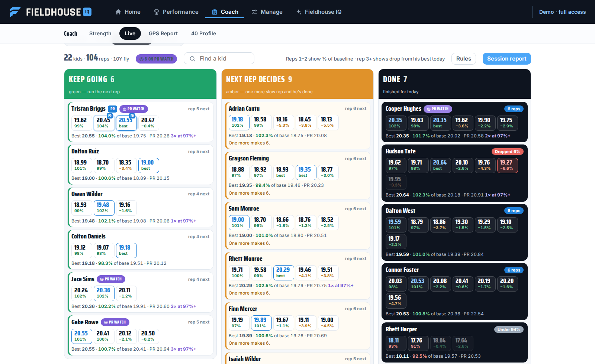The width and height of the screenshot is (595, 364).
Task: Click the Fieldhouse IQ sparkle icon
Action: point(299,12)
